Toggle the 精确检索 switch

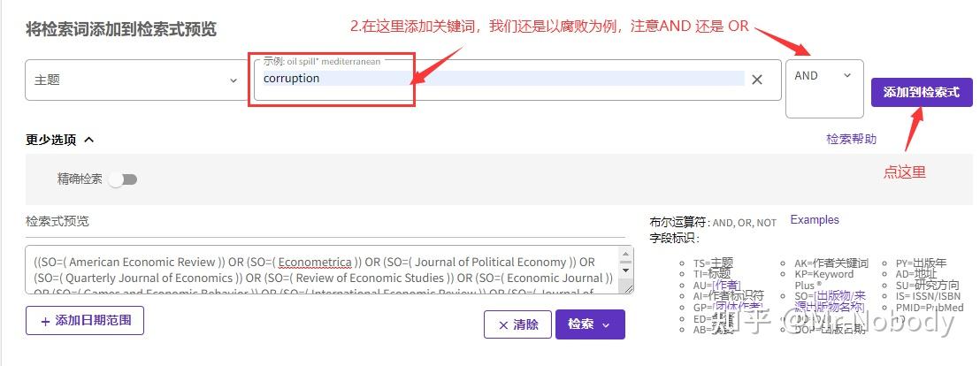tap(122, 179)
